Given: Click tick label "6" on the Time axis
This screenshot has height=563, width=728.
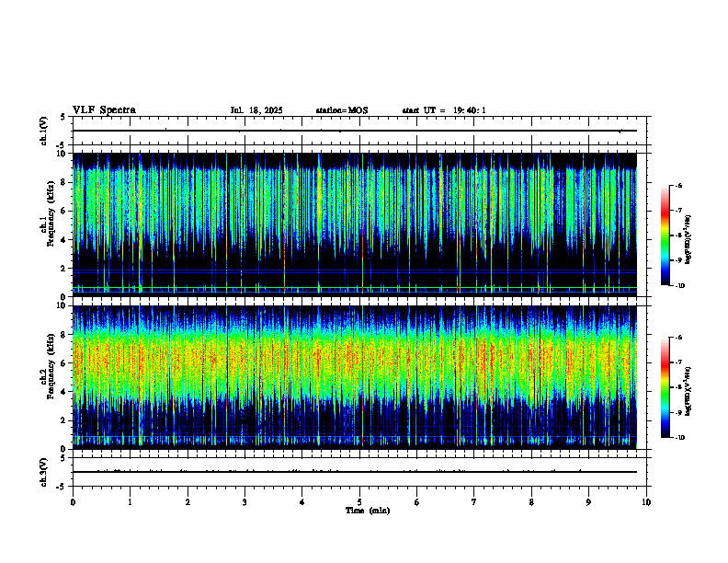Looking at the screenshot, I should (417, 502).
